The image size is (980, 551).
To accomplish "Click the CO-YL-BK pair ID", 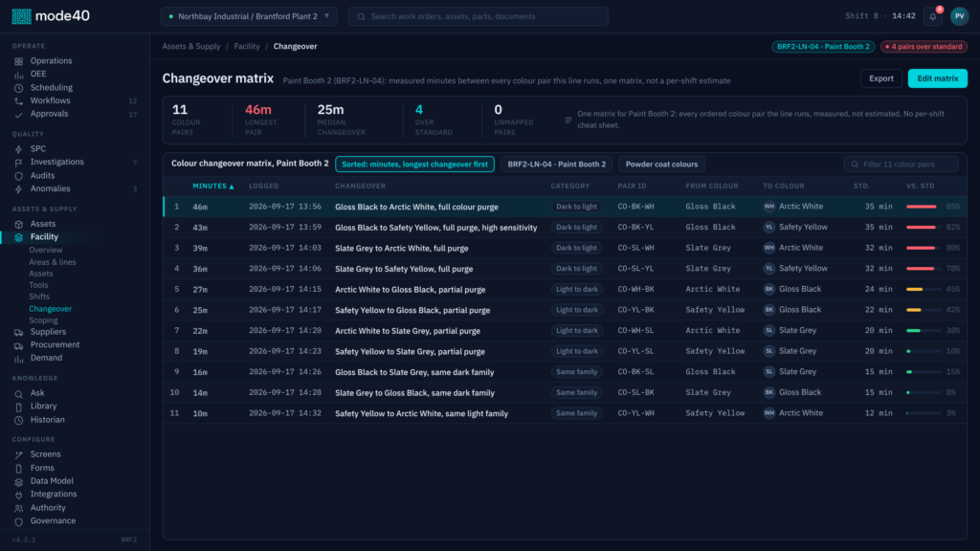I will 635,310.
